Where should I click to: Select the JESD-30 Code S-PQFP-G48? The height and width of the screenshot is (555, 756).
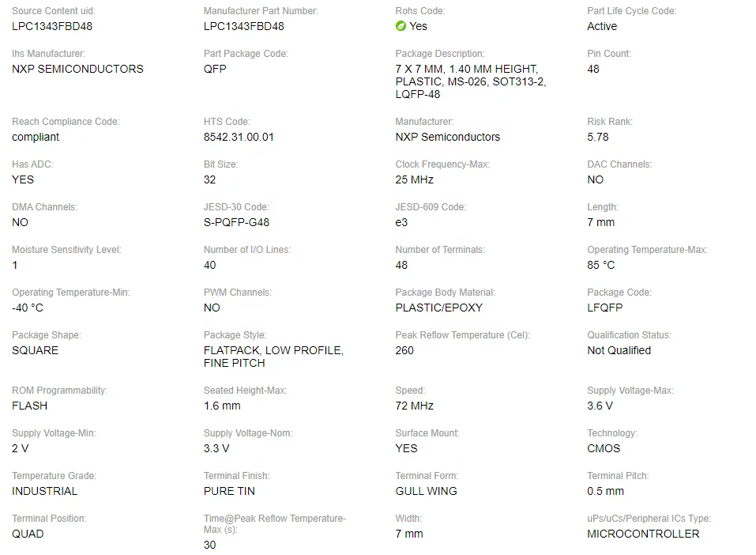[236, 222]
